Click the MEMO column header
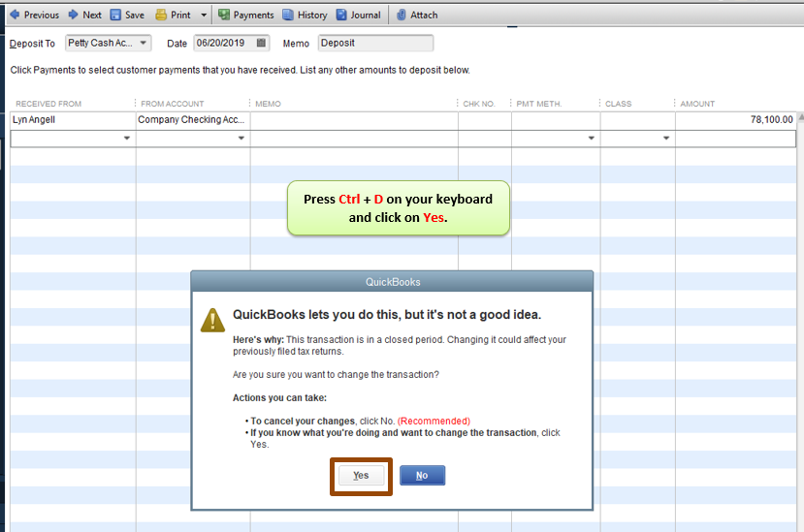Screen dimensions: 804x532 269,104
